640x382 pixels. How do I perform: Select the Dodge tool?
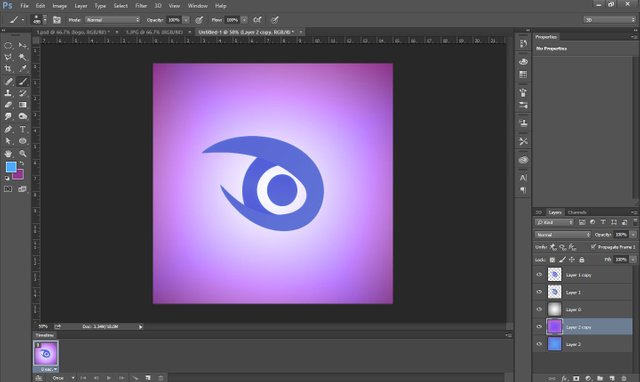tap(22, 117)
